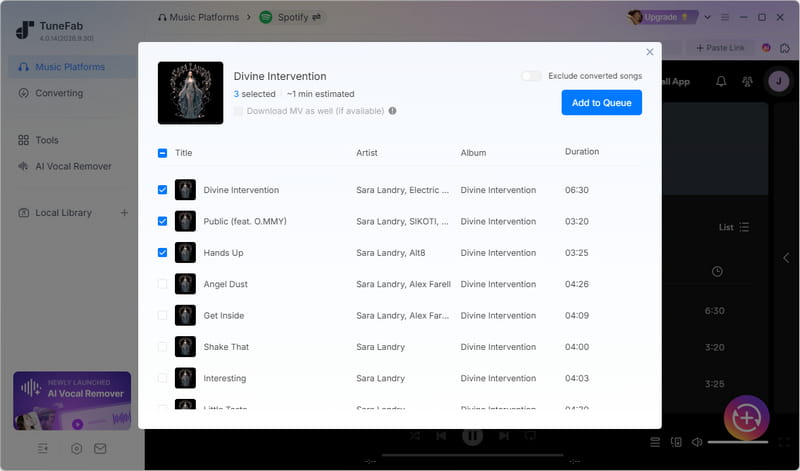Select the 'Sara Landry, Alt8' artist cell
800x471 pixels.
[390, 253]
